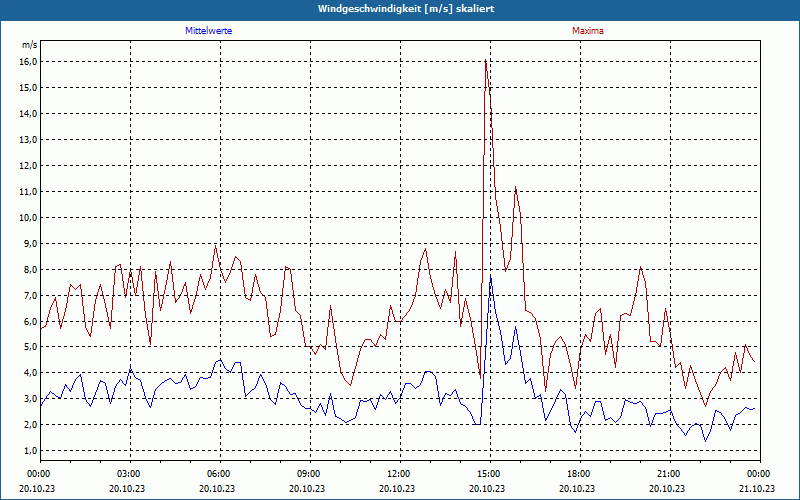Click the blue Mittelwerte peak near 15:00
This screenshot has width=800, height=500.
(x=490, y=276)
